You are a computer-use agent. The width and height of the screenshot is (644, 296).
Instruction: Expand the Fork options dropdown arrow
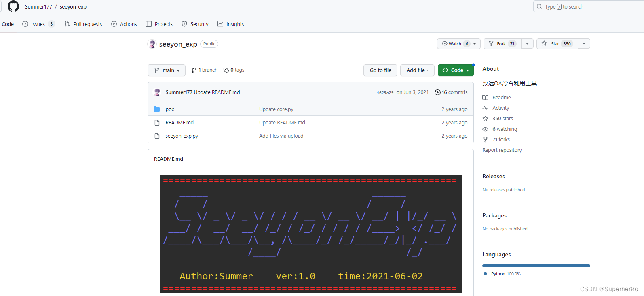527,44
